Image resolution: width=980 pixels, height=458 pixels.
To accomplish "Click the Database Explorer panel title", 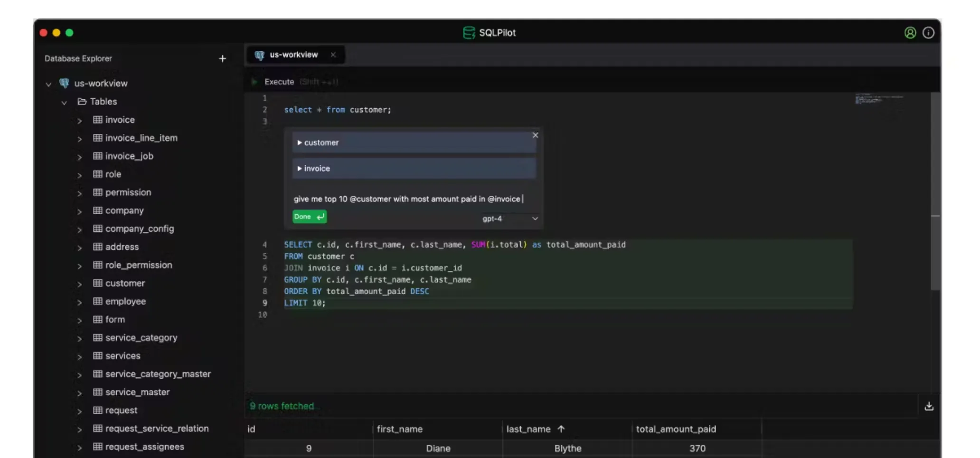I will pyautogui.click(x=78, y=58).
